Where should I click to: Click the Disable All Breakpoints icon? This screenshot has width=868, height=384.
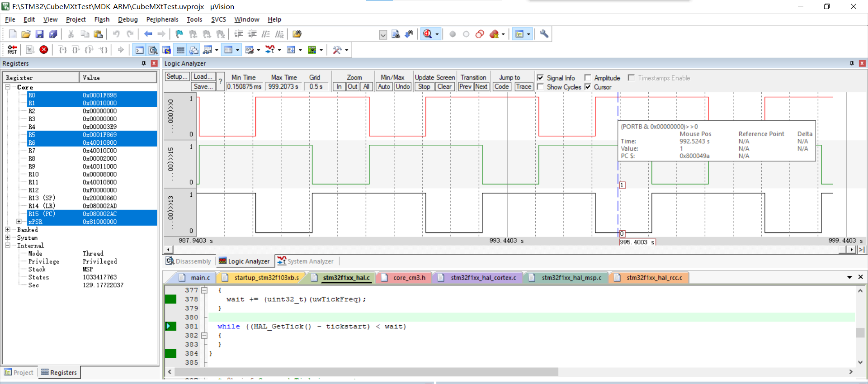tap(480, 34)
